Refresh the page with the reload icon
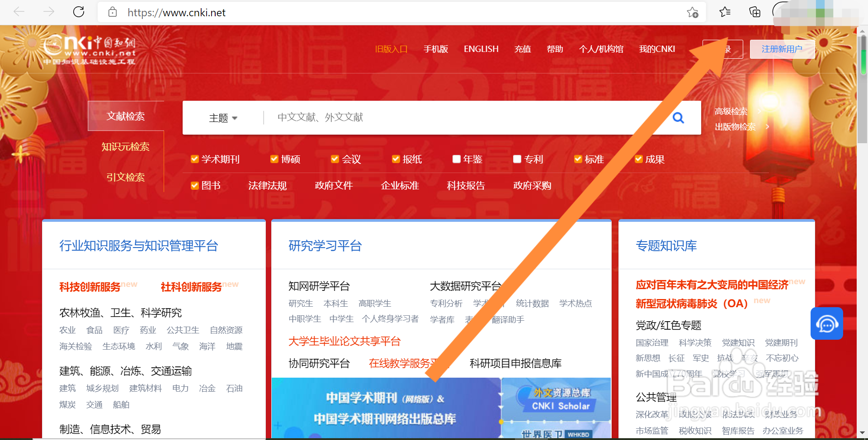This screenshot has height=440, width=868. click(78, 12)
